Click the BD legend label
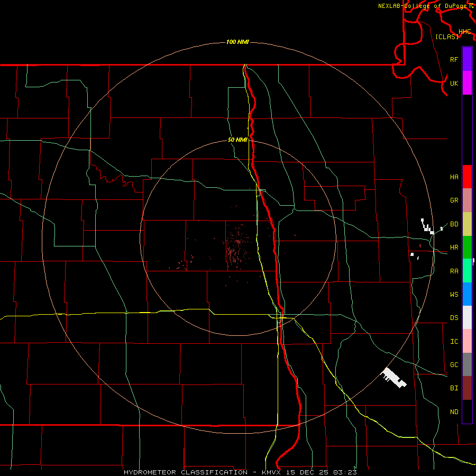The width and height of the screenshot is (476, 476). [454, 224]
